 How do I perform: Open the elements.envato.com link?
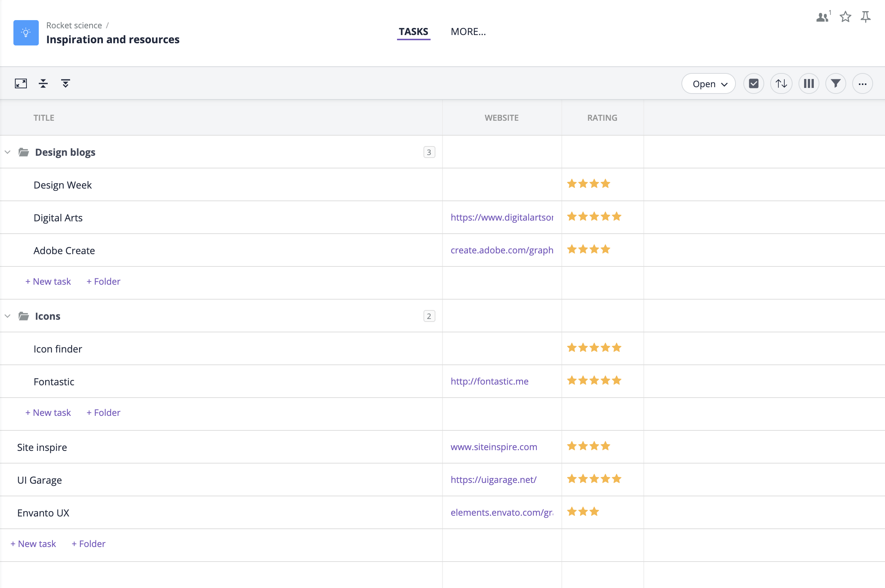[x=502, y=513]
